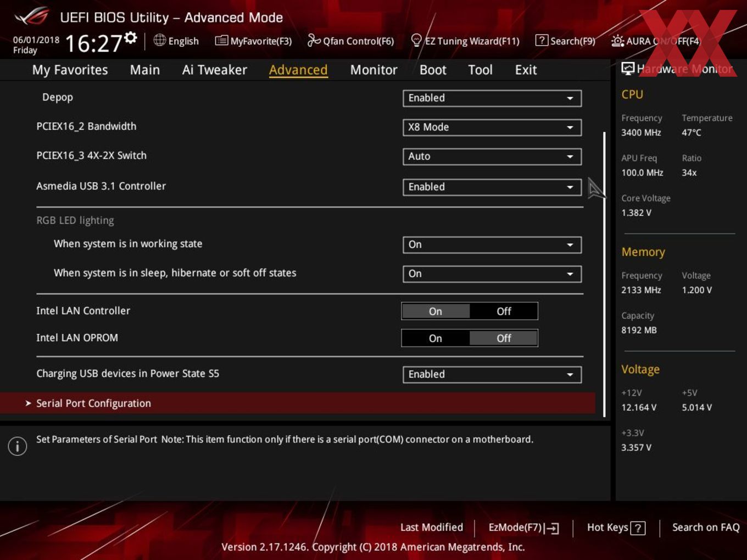Open Hot Keys help
This screenshot has height=560, width=747.
pyautogui.click(x=616, y=528)
